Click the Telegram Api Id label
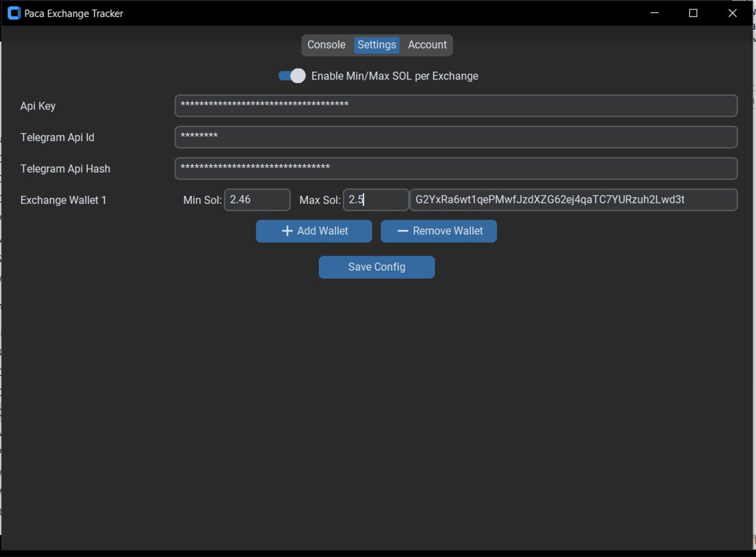The width and height of the screenshot is (756, 557). [57, 137]
